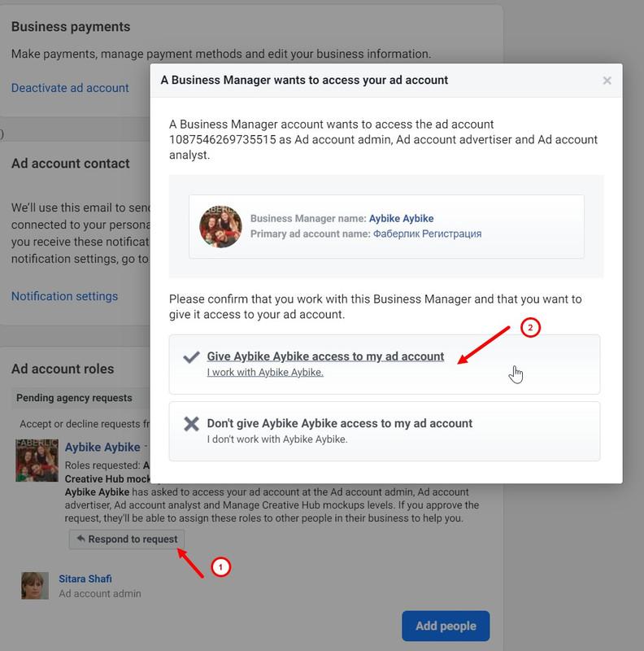Click the Ad account roles heading
Image resolution: width=644 pixels, height=651 pixels.
click(63, 369)
